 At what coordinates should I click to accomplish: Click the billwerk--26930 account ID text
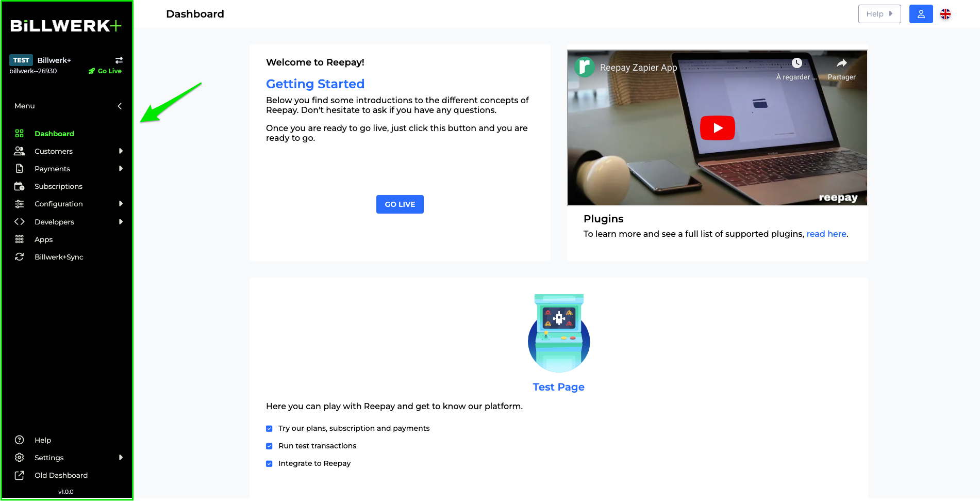tap(33, 71)
